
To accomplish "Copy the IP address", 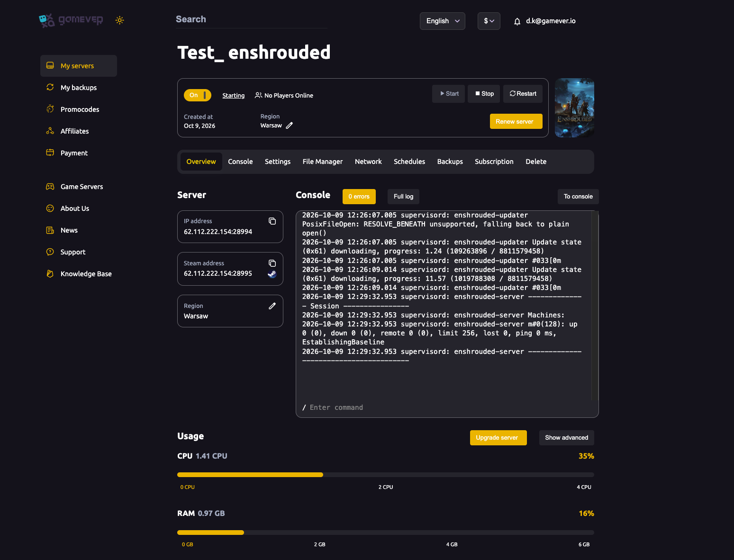I will [x=272, y=221].
